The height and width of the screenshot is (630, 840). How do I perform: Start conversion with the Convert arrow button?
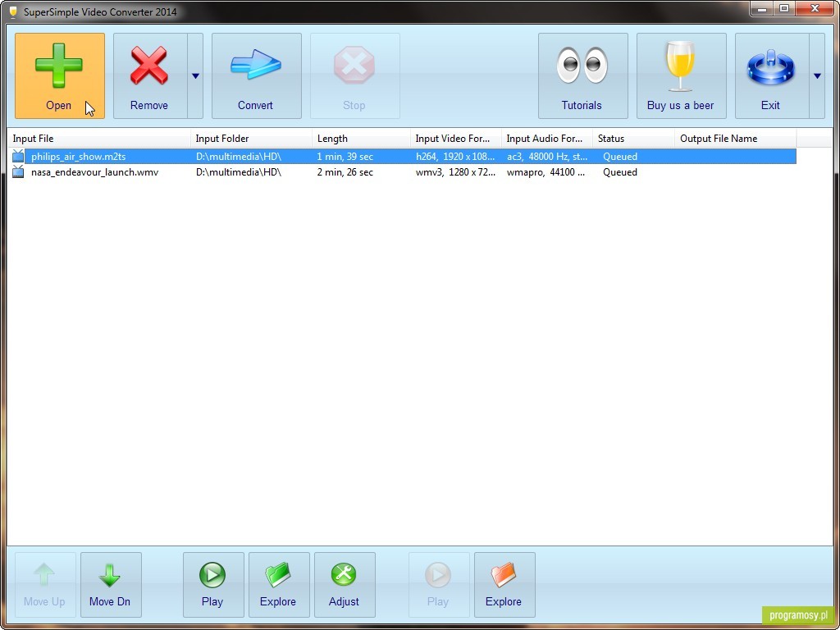(x=257, y=75)
